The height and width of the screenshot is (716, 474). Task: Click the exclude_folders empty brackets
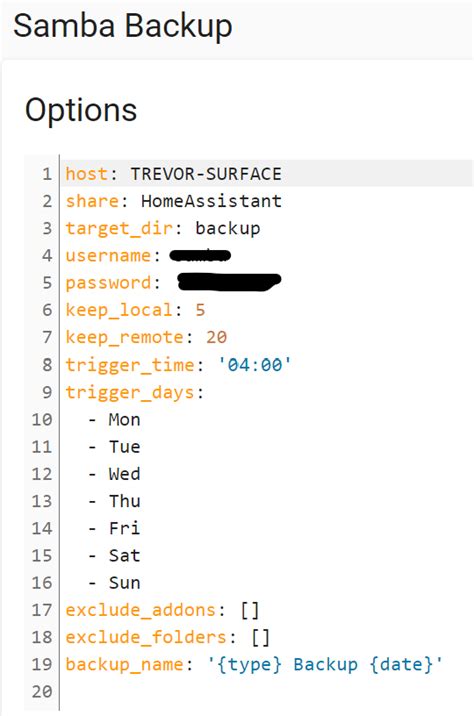(260, 637)
